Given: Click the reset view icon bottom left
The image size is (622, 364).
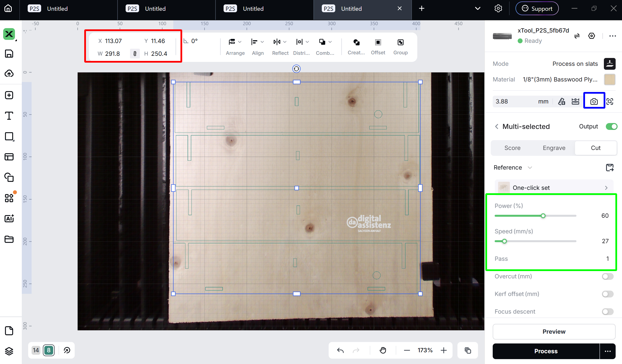Looking at the screenshot, I should 67,350.
